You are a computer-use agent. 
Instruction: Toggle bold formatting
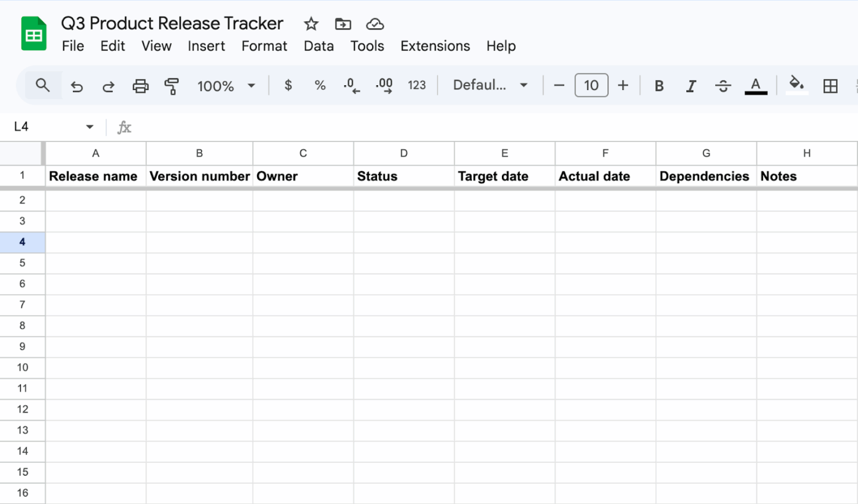click(x=659, y=86)
